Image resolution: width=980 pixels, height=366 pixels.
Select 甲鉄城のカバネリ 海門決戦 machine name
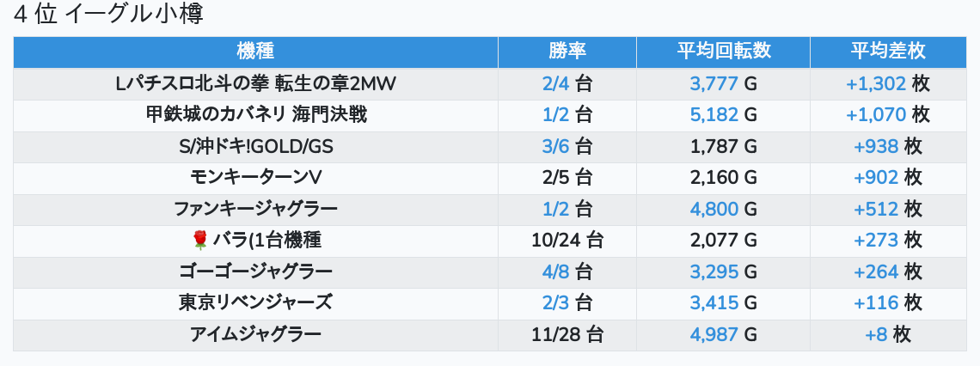click(x=255, y=114)
